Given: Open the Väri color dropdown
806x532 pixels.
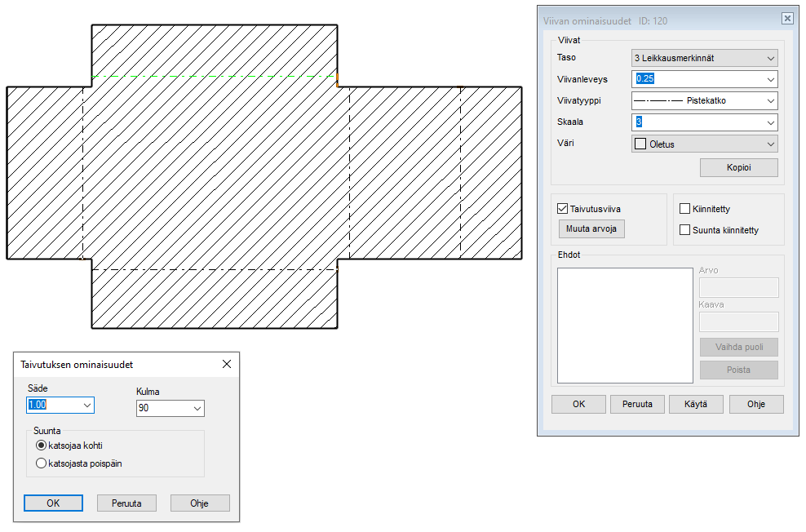Looking at the screenshot, I should [x=770, y=144].
